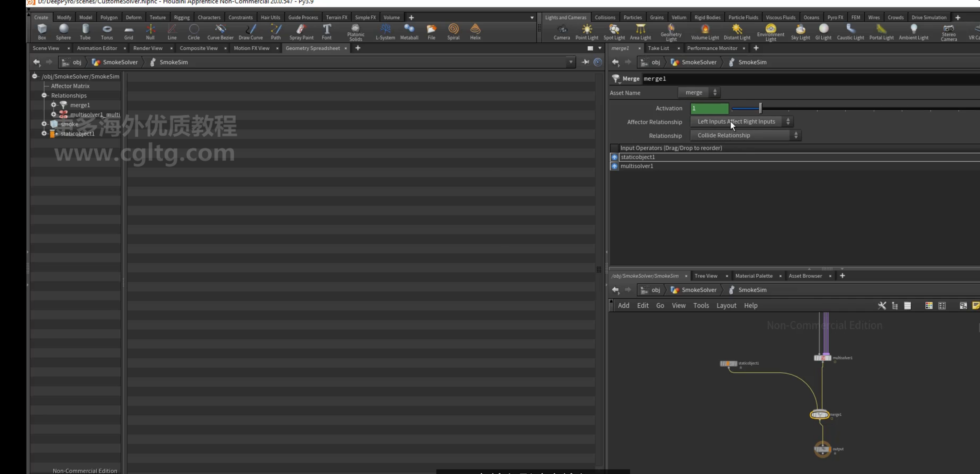Select the Spiral shelf tool
This screenshot has height=474, width=980.
453,32
